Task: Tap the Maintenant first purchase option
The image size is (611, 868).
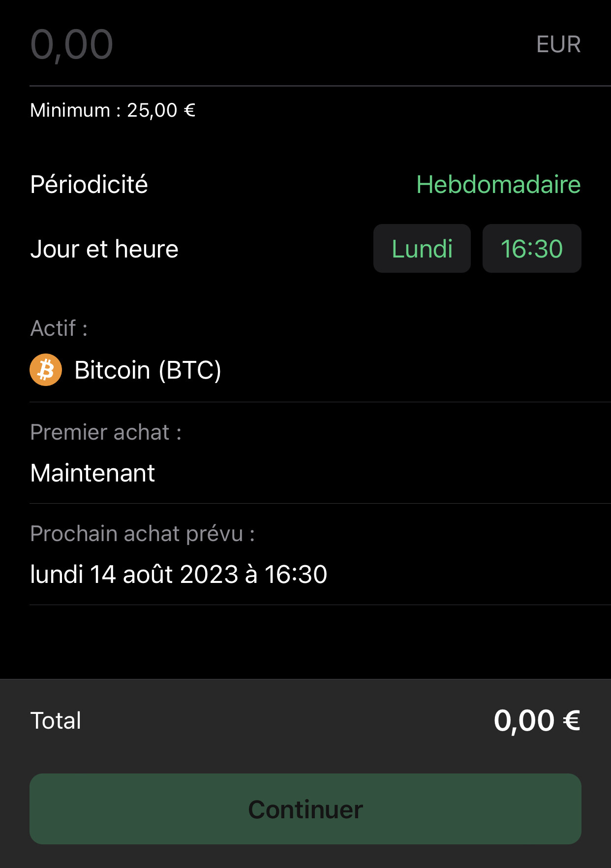Action: tap(92, 473)
